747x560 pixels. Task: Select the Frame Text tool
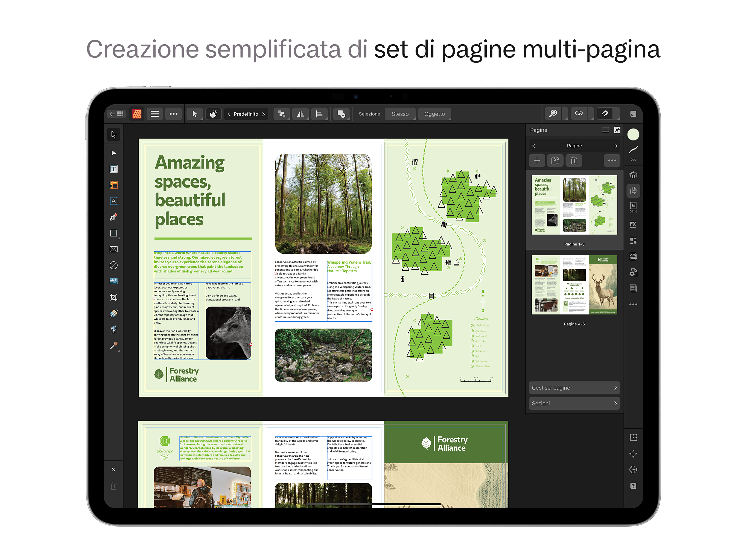point(113,169)
